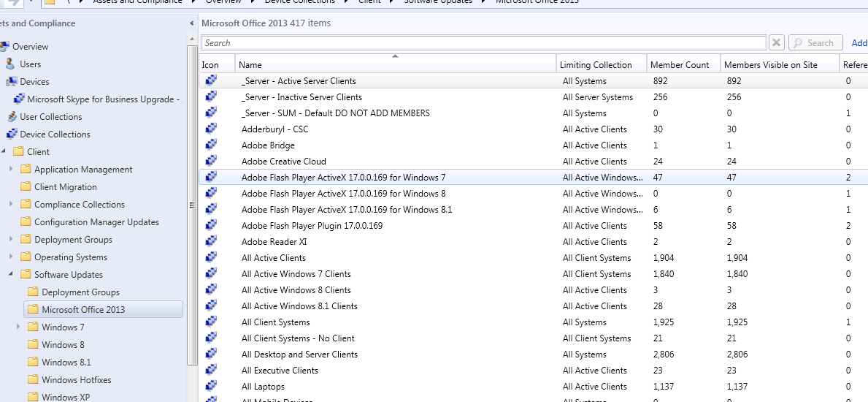Select the Windows 8 folder
Image resolution: width=868 pixels, height=402 pixels.
point(63,345)
